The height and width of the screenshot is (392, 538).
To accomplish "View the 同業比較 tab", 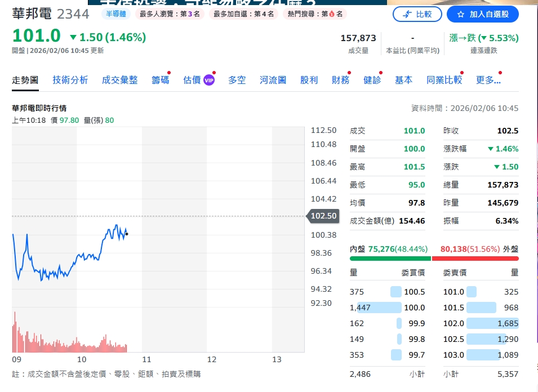I will coord(444,80).
